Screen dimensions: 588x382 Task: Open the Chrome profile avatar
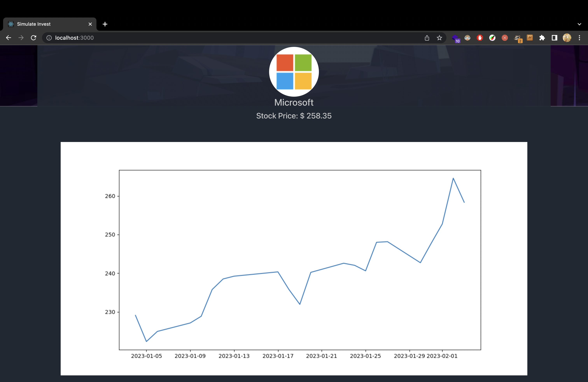click(567, 38)
